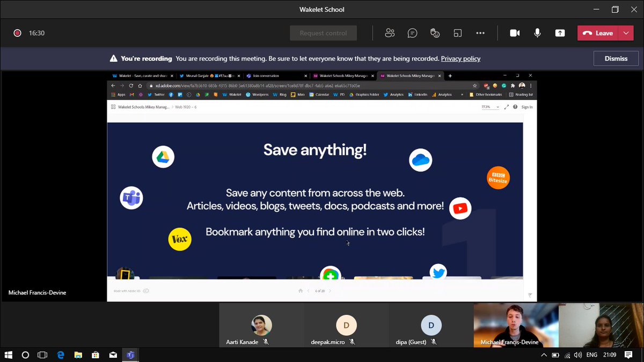Select Aarti Kanade's participant avatar
Image resolution: width=644 pixels, height=362 pixels.
point(262,325)
